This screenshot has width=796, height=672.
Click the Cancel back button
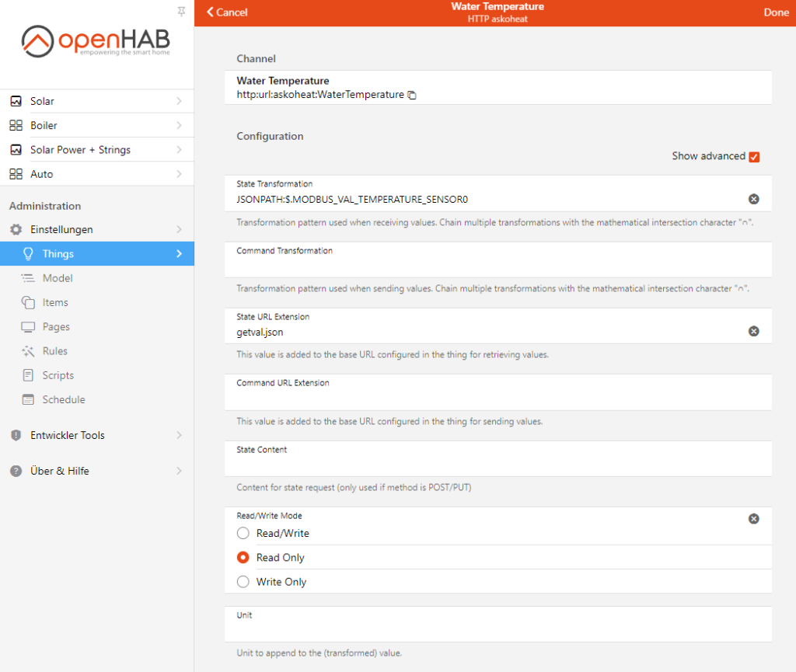(x=227, y=12)
